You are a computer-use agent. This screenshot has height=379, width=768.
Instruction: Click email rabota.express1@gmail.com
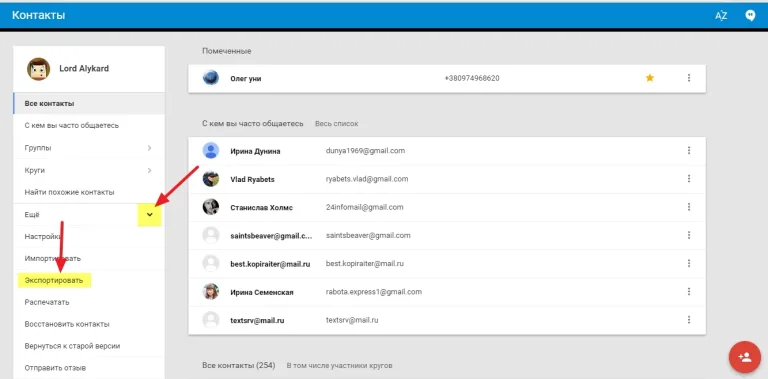[374, 292]
